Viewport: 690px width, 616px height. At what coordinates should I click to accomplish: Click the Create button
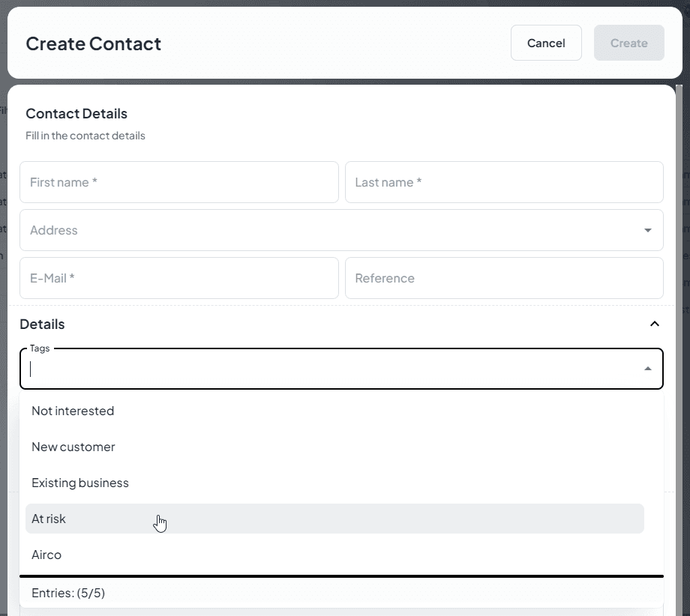point(628,43)
